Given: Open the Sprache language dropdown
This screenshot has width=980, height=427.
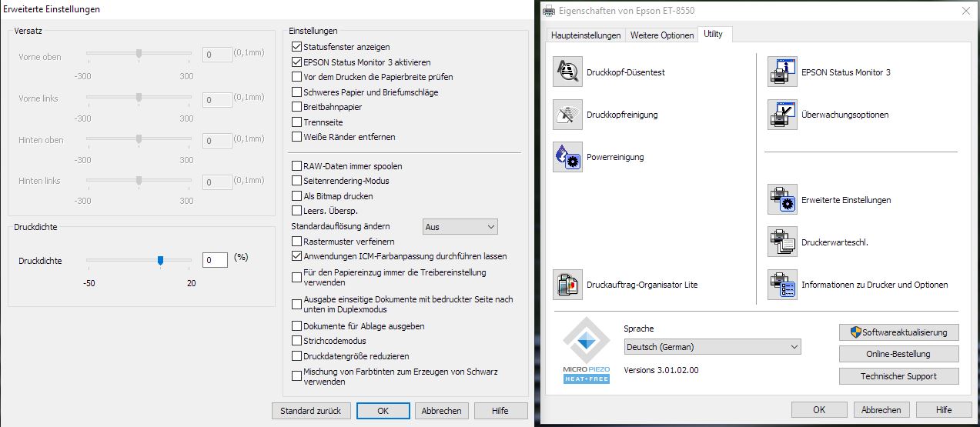Looking at the screenshot, I should coord(712,347).
